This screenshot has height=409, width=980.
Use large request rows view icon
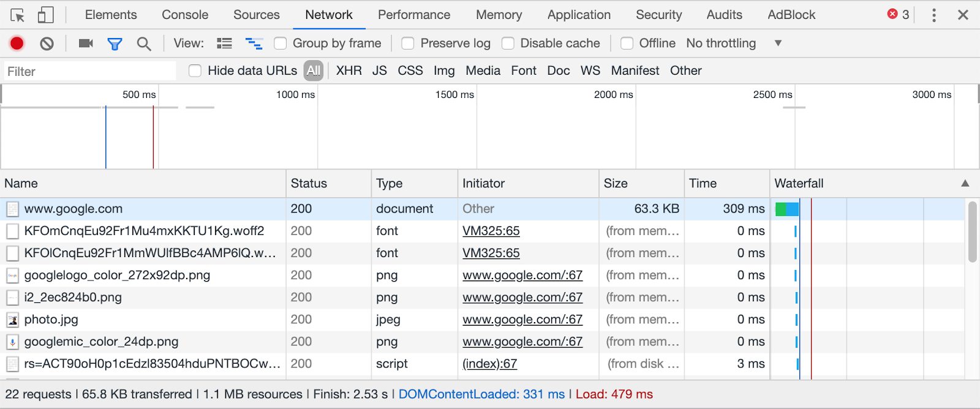(225, 43)
